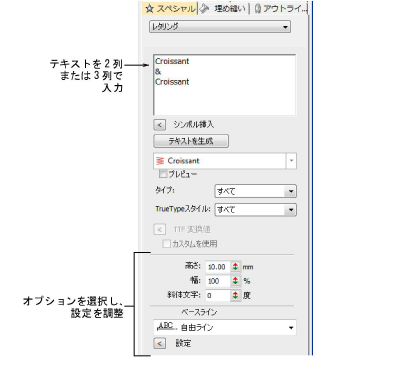Screen dimensions: 393x375
Task: Switch to the アウトライン tab
Action: point(280,9)
